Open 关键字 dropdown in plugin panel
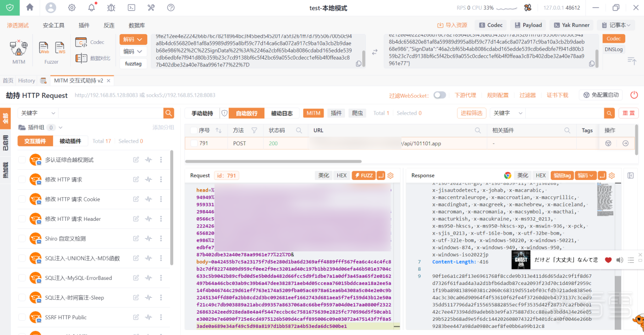This screenshot has width=644, height=335. point(38,113)
